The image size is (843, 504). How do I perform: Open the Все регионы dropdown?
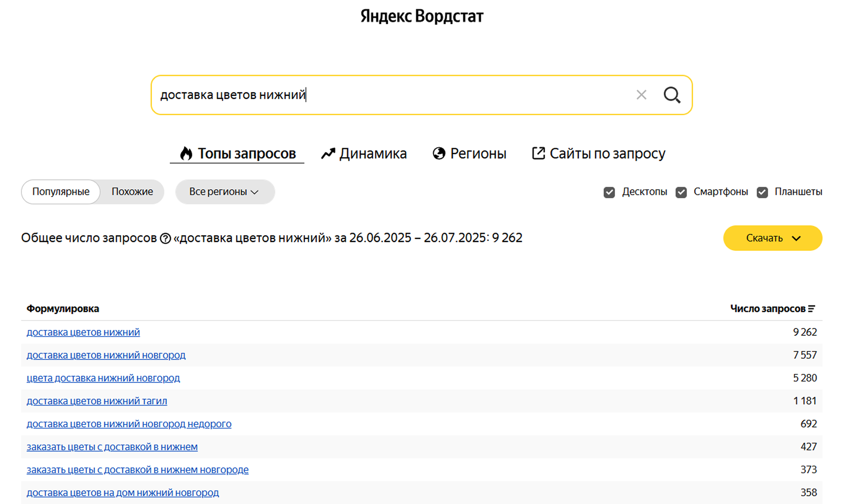tap(225, 192)
